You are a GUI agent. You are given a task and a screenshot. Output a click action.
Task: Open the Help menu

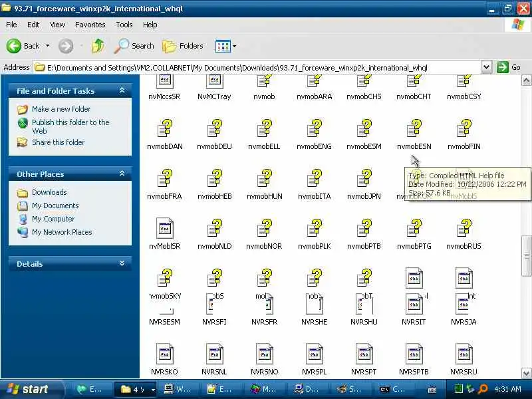[150, 25]
